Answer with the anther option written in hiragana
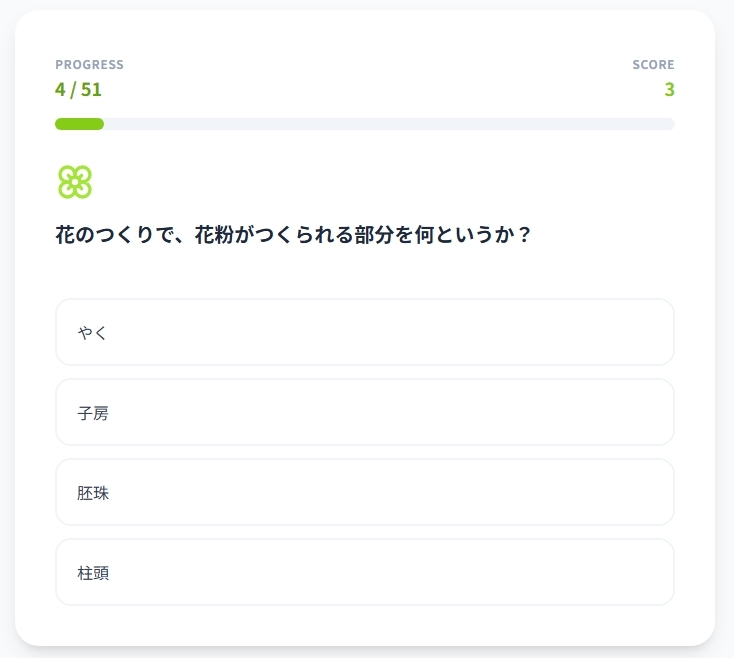The image size is (734, 658). 365,332
